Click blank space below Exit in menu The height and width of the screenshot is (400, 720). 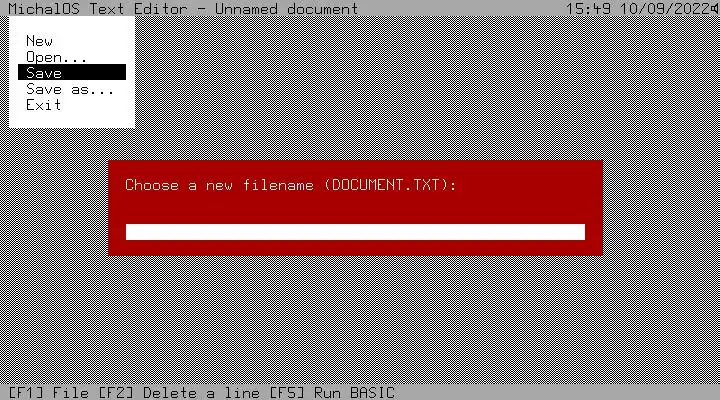click(72, 119)
